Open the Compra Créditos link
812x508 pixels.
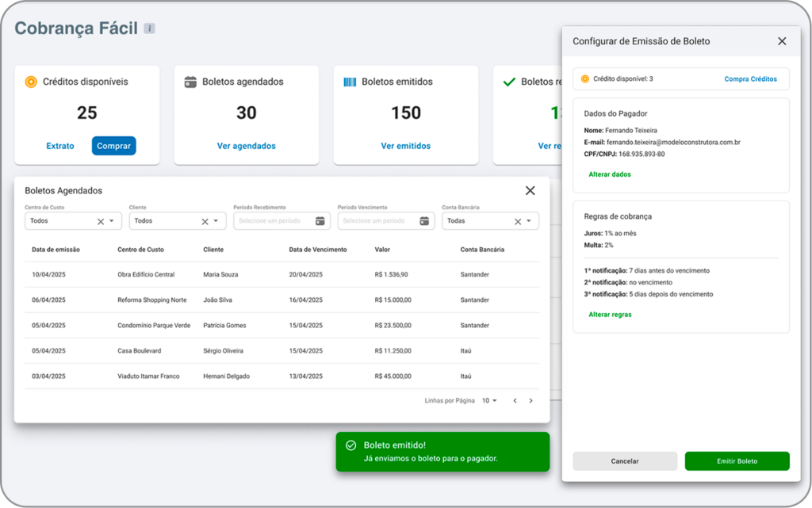point(750,79)
